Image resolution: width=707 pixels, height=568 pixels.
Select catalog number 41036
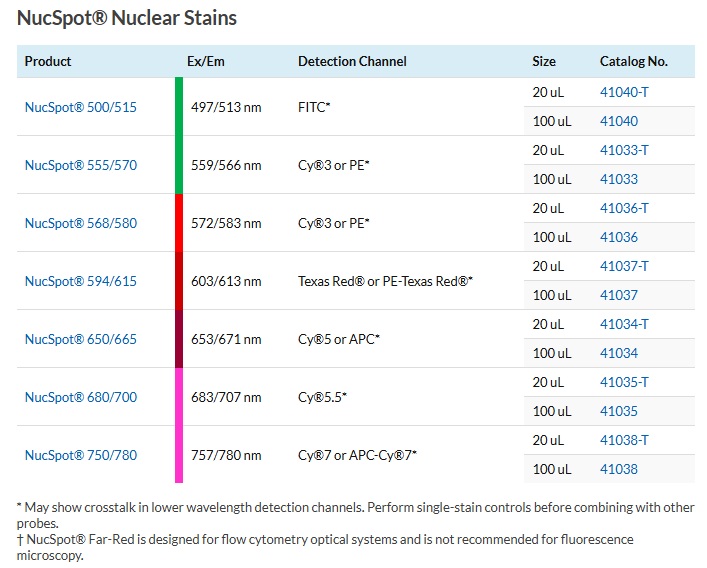coord(619,237)
